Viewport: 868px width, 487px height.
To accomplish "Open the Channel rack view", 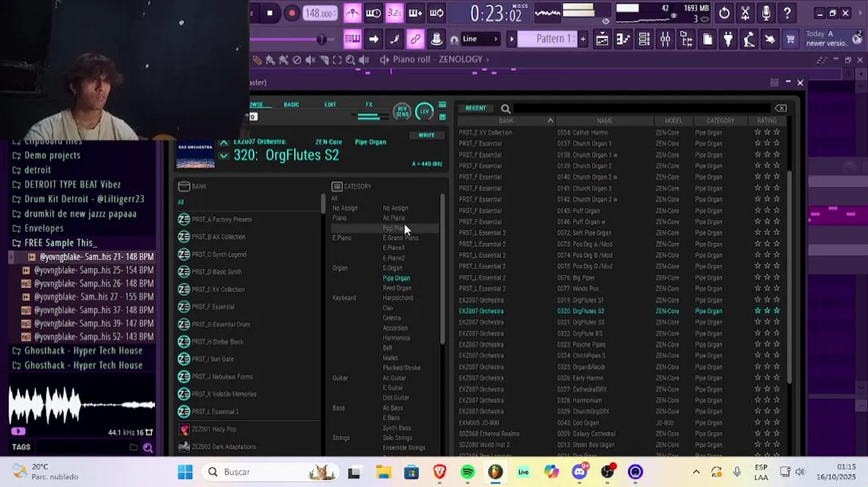I will click(644, 39).
